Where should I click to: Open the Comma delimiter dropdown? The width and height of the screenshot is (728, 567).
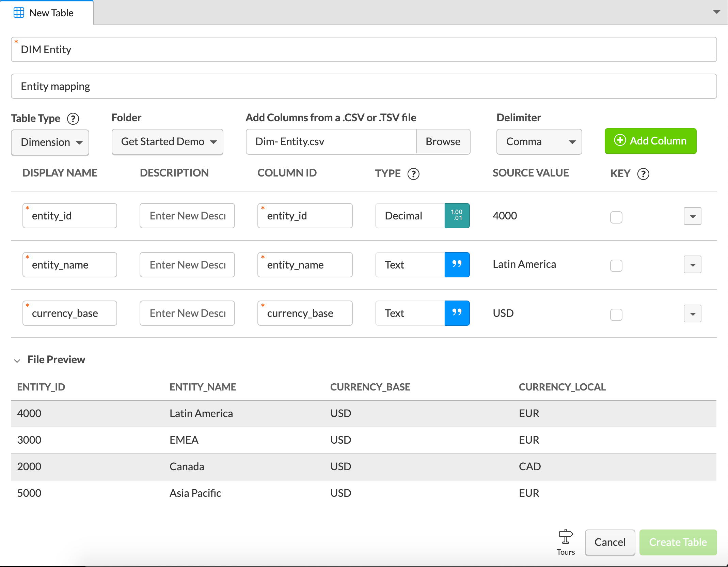539,142
